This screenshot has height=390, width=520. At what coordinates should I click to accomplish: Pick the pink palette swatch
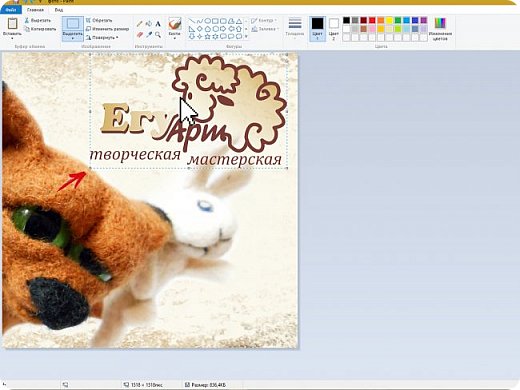click(372, 29)
